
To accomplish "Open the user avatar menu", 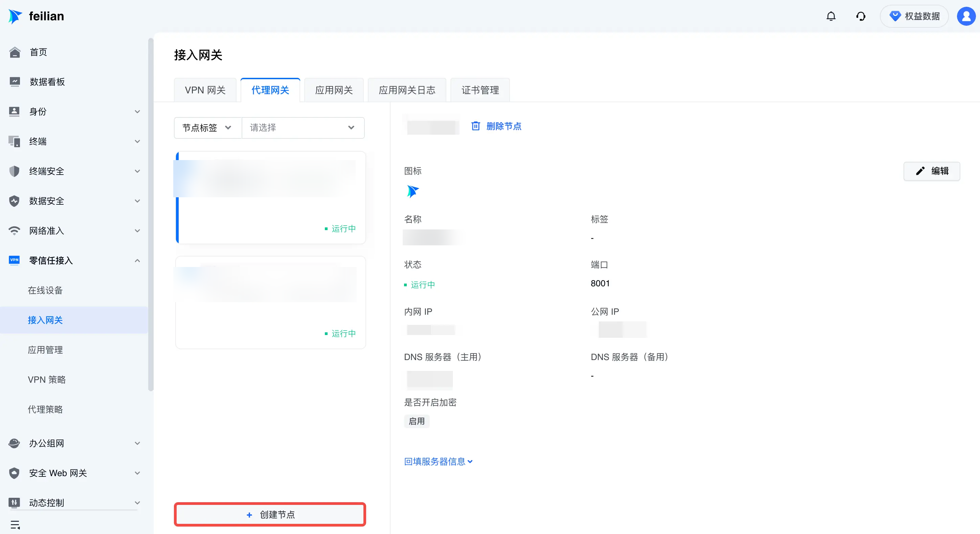I will click(x=966, y=16).
